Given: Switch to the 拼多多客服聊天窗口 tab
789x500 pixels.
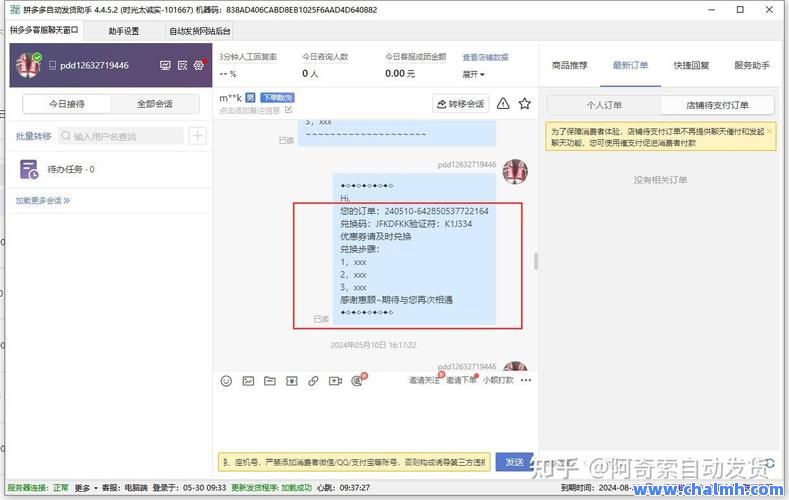Looking at the screenshot, I should coord(44,30).
